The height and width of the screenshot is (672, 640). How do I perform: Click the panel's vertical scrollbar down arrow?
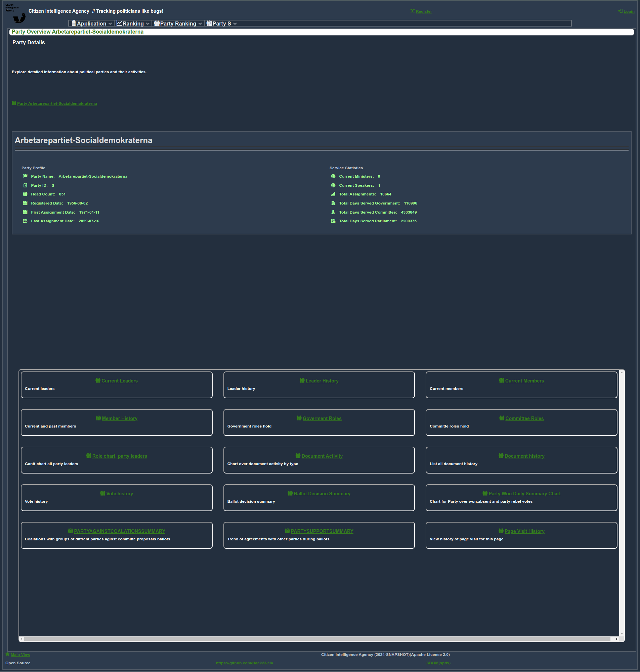(622, 633)
